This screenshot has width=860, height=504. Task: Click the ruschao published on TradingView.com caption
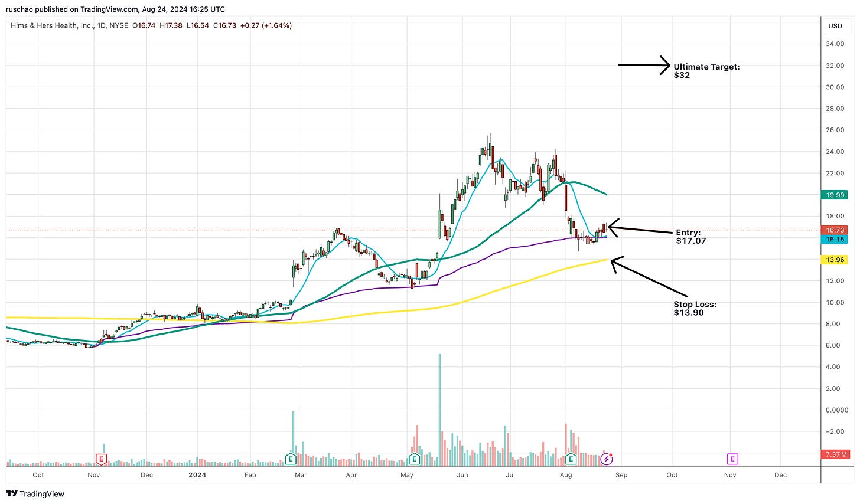(x=115, y=9)
